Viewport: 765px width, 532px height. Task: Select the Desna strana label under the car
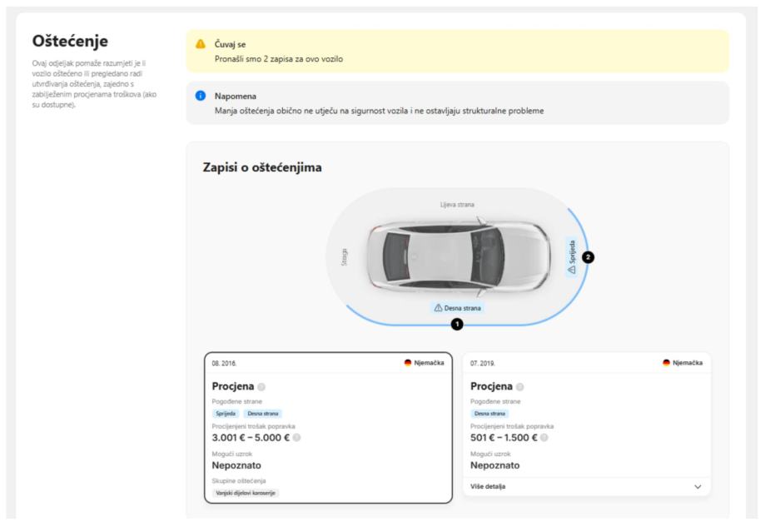pyautogui.click(x=457, y=308)
